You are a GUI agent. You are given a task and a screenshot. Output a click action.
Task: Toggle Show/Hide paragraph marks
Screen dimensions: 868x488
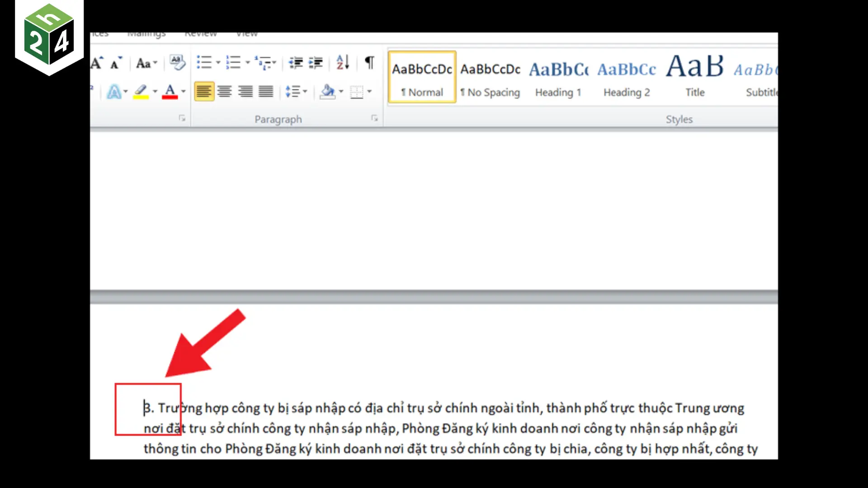[x=369, y=62]
